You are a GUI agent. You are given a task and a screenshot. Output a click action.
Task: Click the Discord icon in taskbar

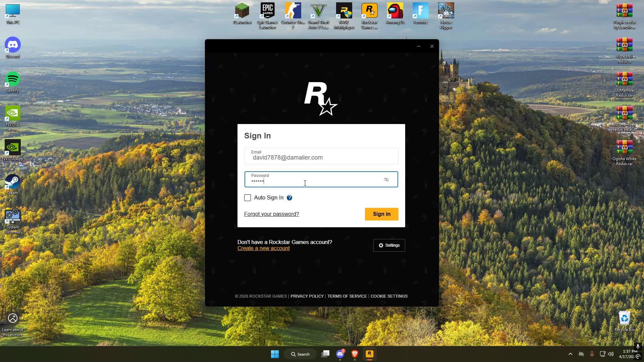click(340, 354)
